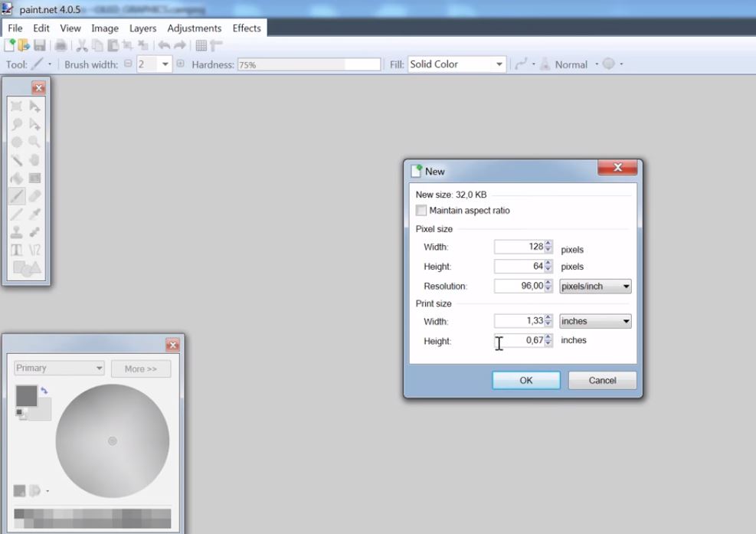Click Cancel in the New dialog
The width and height of the screenshot is (756, 534).
(x=602, y=380)
